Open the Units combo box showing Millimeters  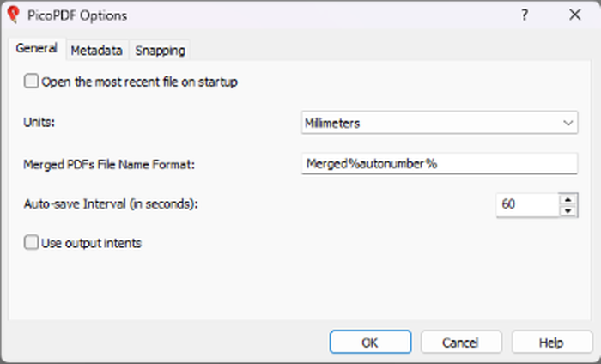pyautogui.click(x=440, y=123)
